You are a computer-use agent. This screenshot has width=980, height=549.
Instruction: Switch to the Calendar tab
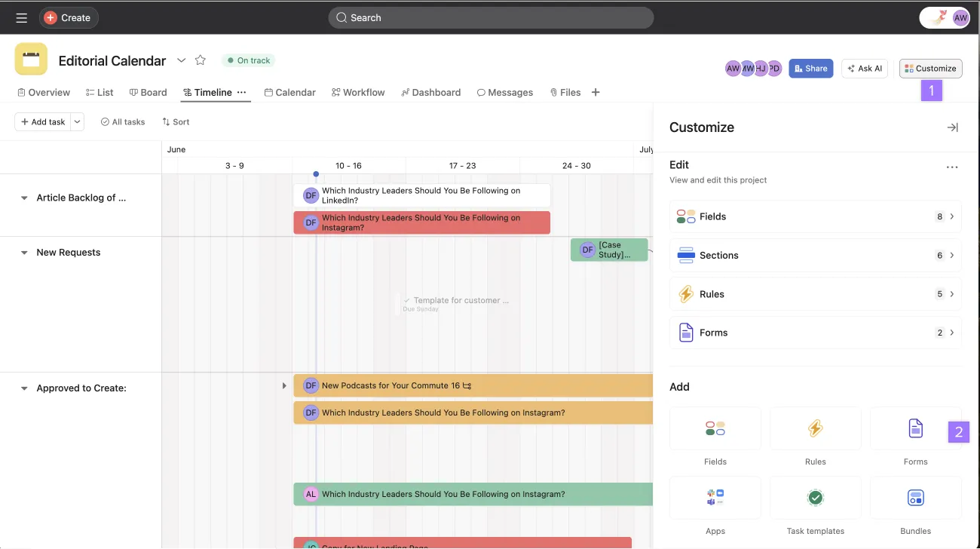tap(290, 92)
